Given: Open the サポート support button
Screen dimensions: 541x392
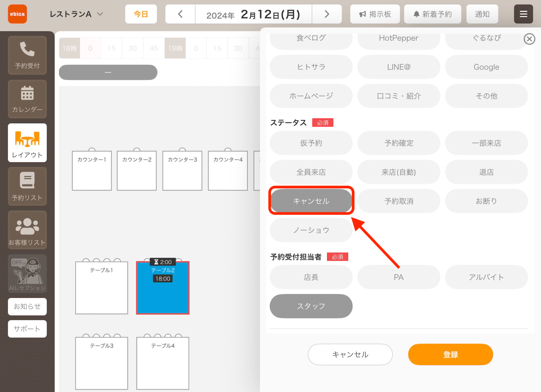Looking at the screenshot, I should [x=27, y=329].
